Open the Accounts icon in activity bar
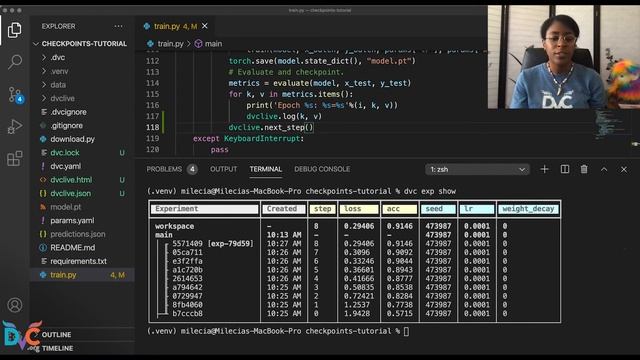 pyautogui.click(x=15, y=305)
